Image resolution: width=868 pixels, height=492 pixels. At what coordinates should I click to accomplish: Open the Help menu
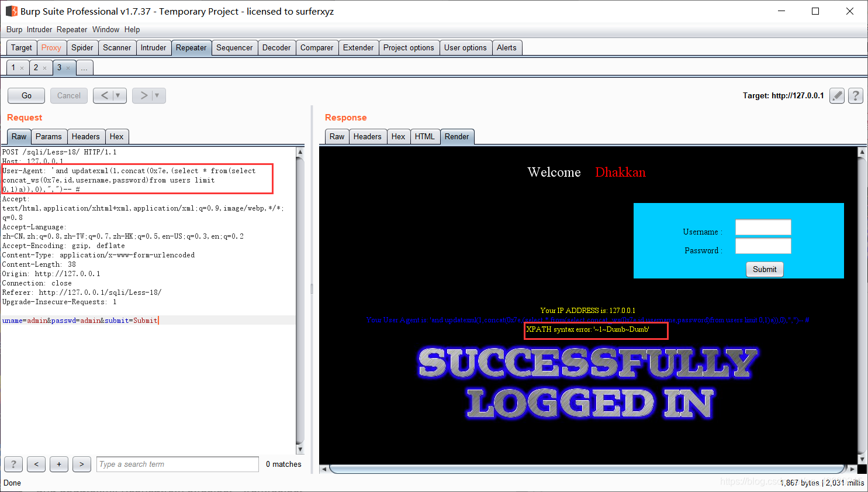(132, 29)
